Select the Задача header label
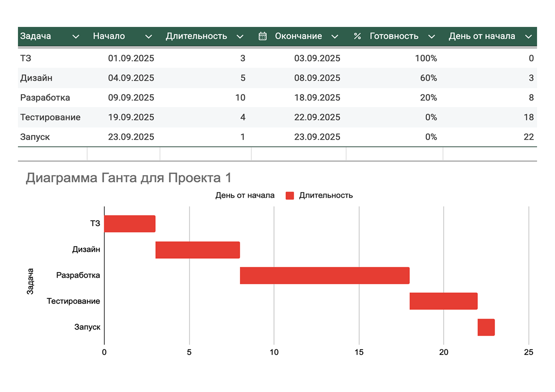 36,36
